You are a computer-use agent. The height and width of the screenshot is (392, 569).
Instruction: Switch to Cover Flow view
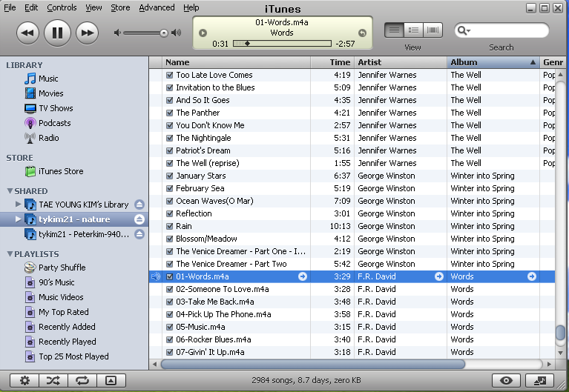[x=432, y=30]
